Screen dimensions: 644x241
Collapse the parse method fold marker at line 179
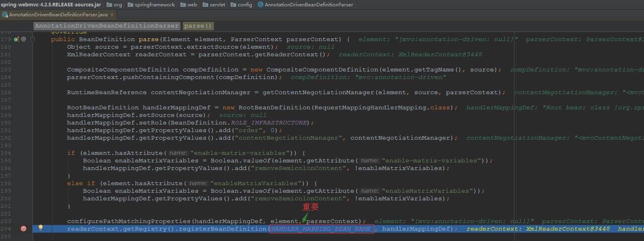click(33, 39)
